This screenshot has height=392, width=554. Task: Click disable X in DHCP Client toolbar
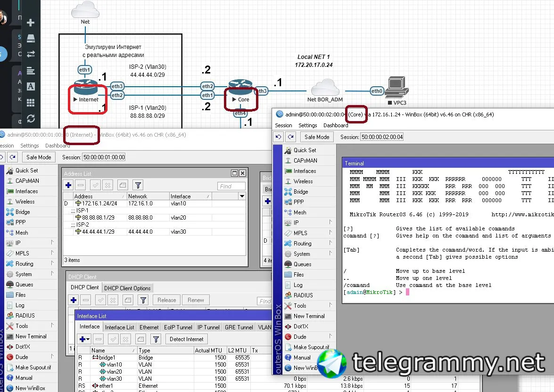coord(113,300)
